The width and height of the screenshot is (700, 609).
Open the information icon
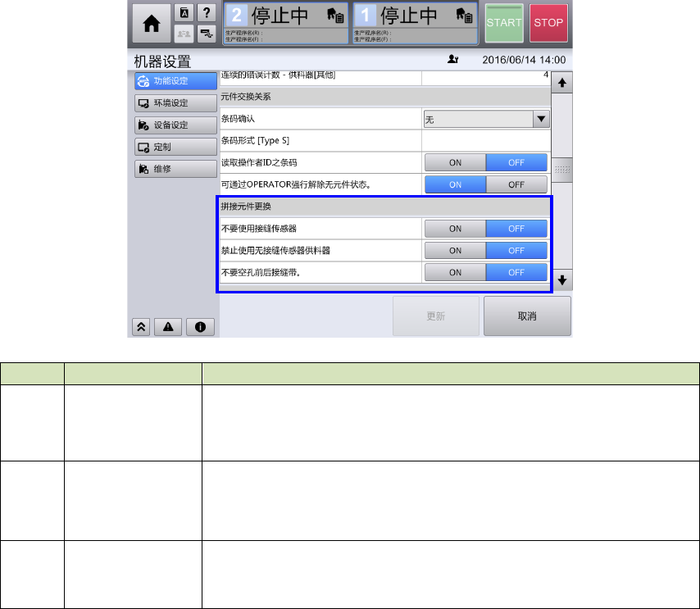[x=200, y=327]
